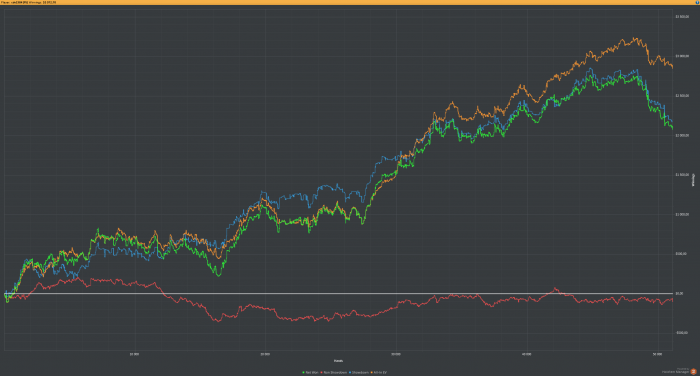700x376 pixels.
Task: Toggle the blue Showdown legend marker
Action: [x=350, y=372]
